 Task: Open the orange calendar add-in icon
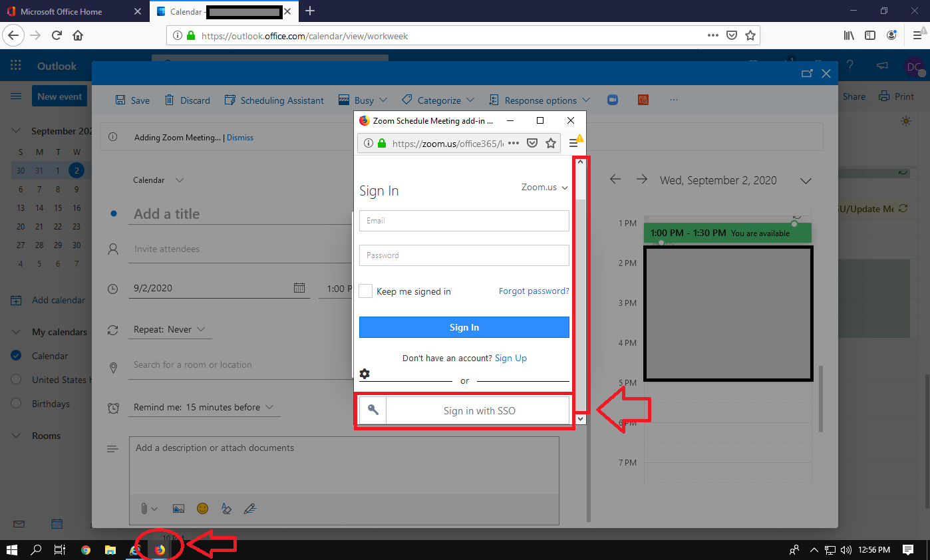coord(643,100)
